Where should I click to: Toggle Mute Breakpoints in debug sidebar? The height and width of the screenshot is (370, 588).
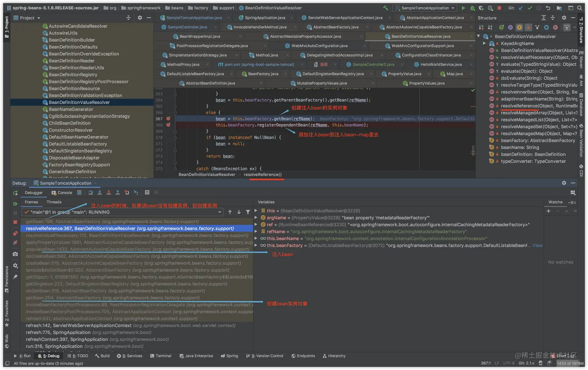coord(15,242)
